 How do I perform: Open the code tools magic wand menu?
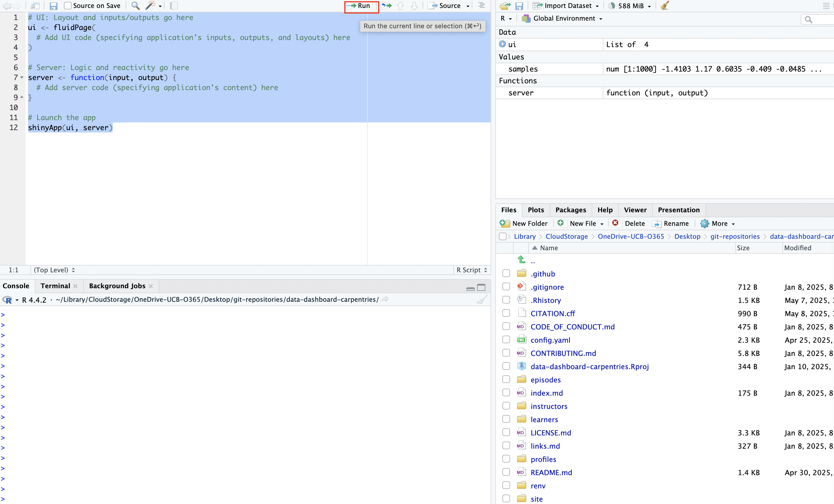point(153,6)
